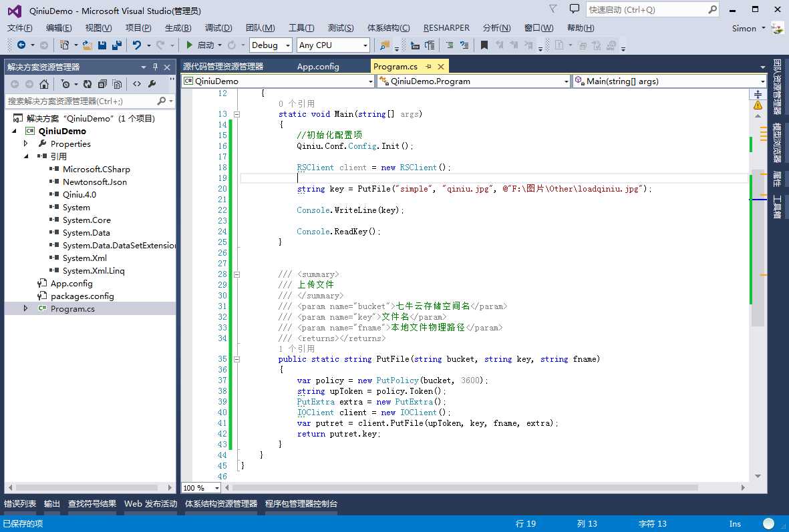Collapse the Main method outline marker
The height and width of the screenshot is (532, 789).
point(236,114)
